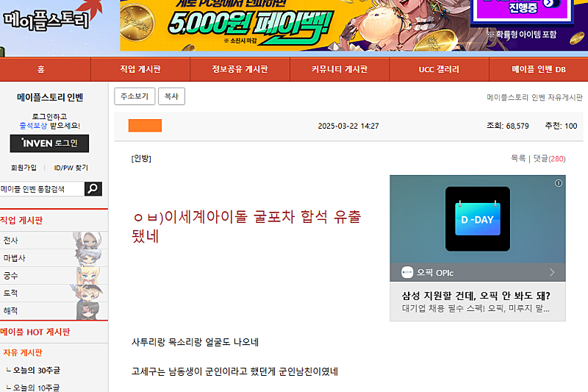Click the ID/PW 찾기 link
Image resolution: width=588 pixels, height=392 pixels.
[x=71, y=168]
